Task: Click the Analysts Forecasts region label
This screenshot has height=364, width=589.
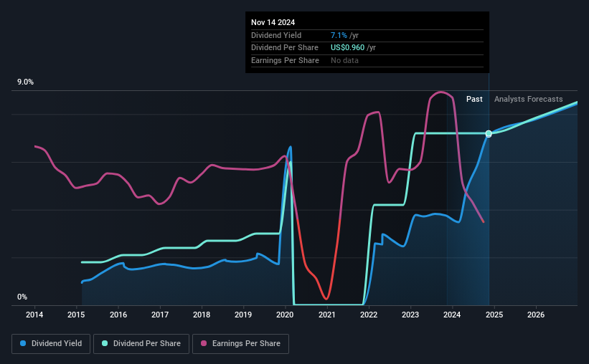Action: click(528, 99)
